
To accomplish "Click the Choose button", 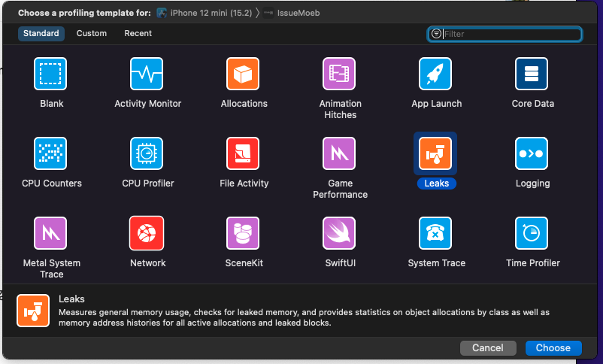I will pyautogui.click(x=553, y=348).
